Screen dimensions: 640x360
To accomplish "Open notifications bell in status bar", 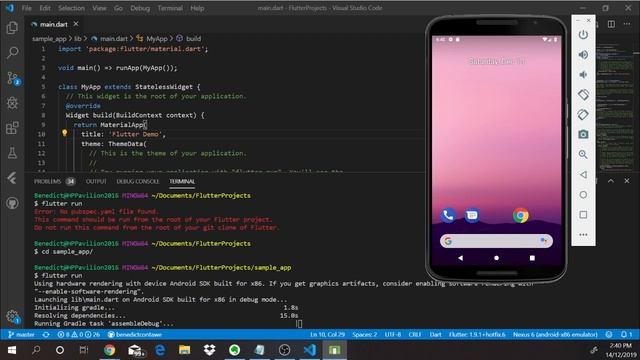I will pyautogui.click(x=626, y=335).
